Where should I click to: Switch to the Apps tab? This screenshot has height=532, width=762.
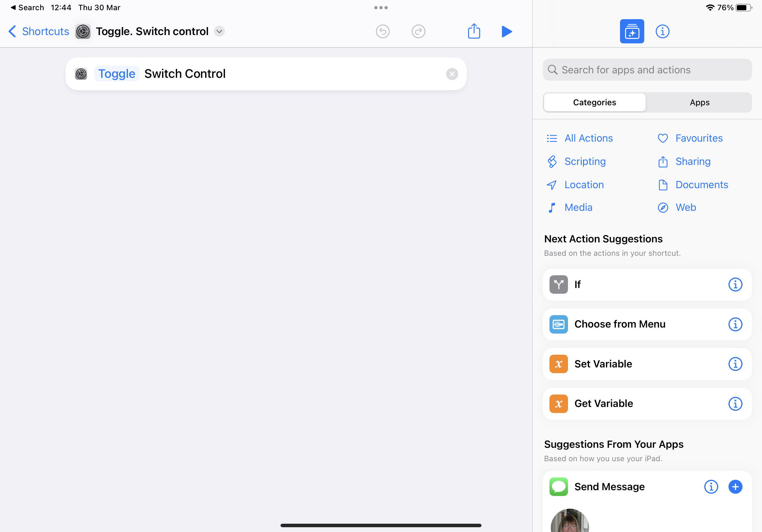(x=699, y=102)
